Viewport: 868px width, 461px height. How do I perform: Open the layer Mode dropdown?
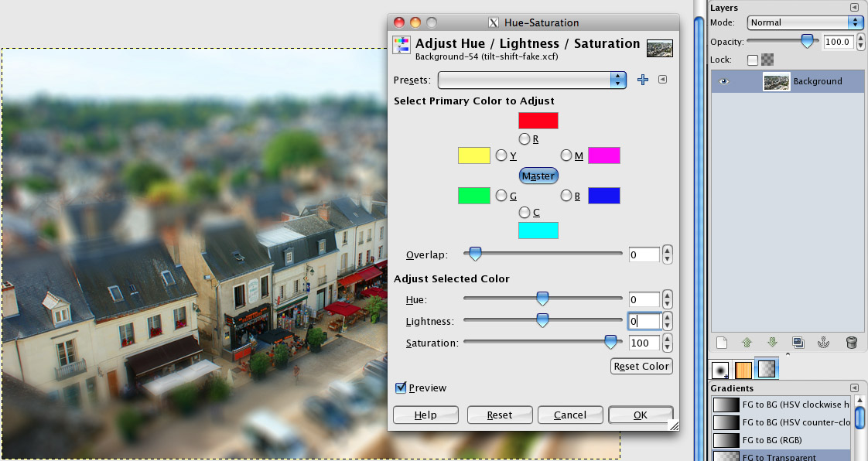(x=805, y=22)
